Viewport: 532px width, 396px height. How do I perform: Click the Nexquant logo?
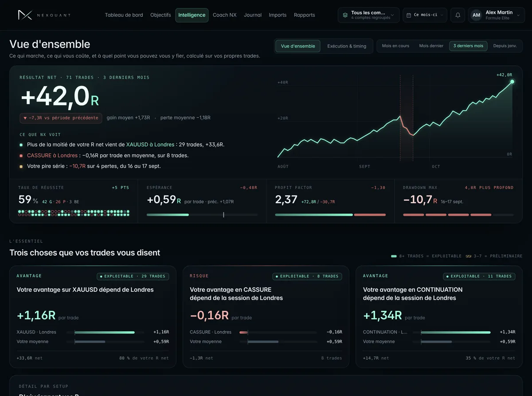pyautogui.click(x=44, y=15)
